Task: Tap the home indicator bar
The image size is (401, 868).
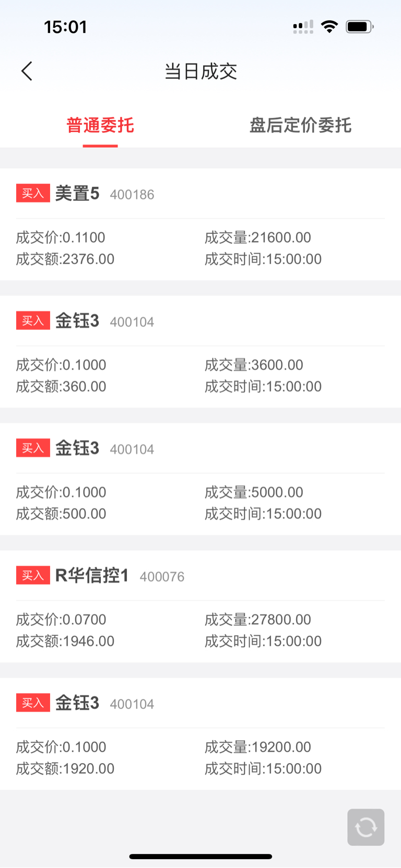Action: tap(200, 857)
